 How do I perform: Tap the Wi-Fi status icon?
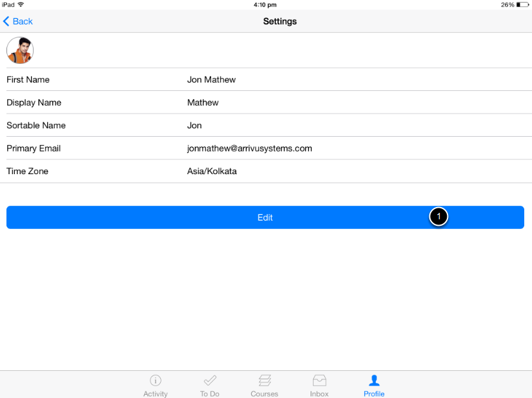tap(21, 5)
